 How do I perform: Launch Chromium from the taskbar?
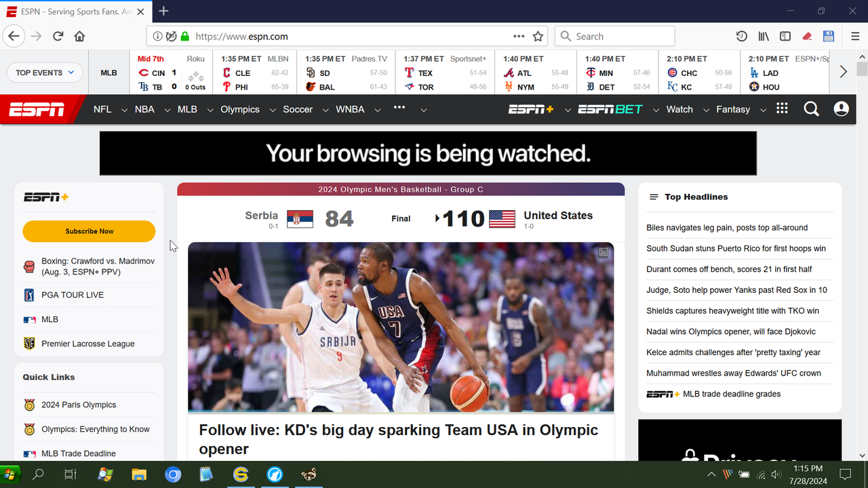173,474
